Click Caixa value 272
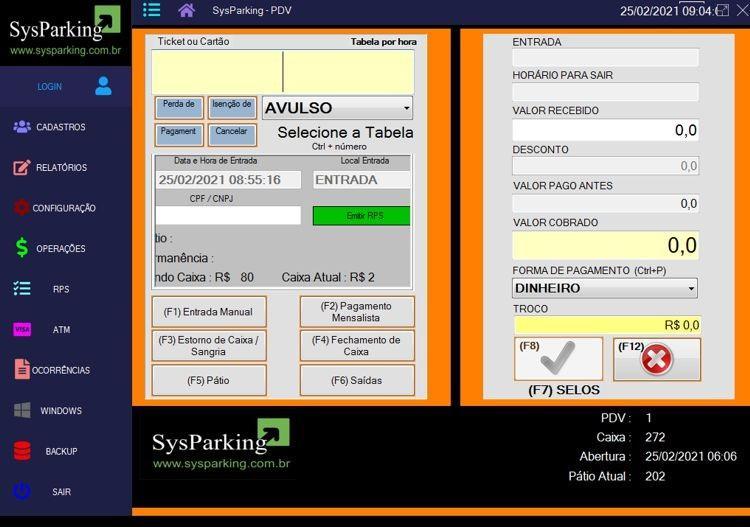Screen dimensions: 750x527 tap(655, 437)
